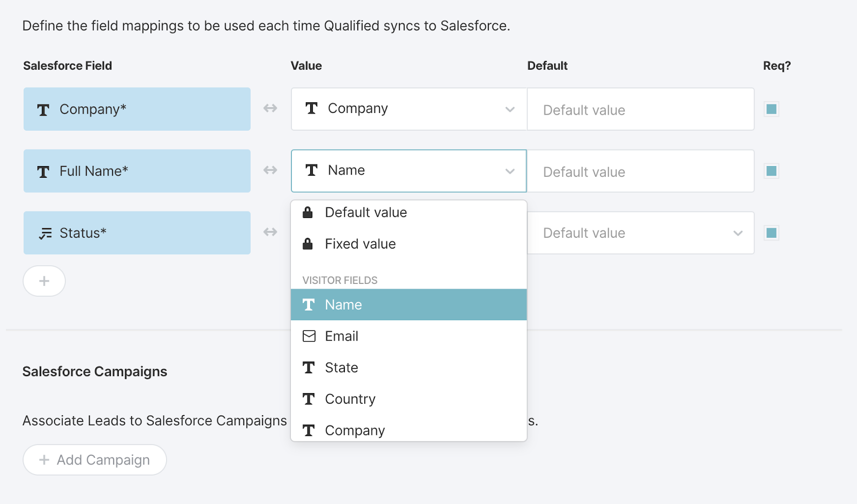Select Fixed value from the dropdown menu

pyautogui.click(x=360, y=244)
